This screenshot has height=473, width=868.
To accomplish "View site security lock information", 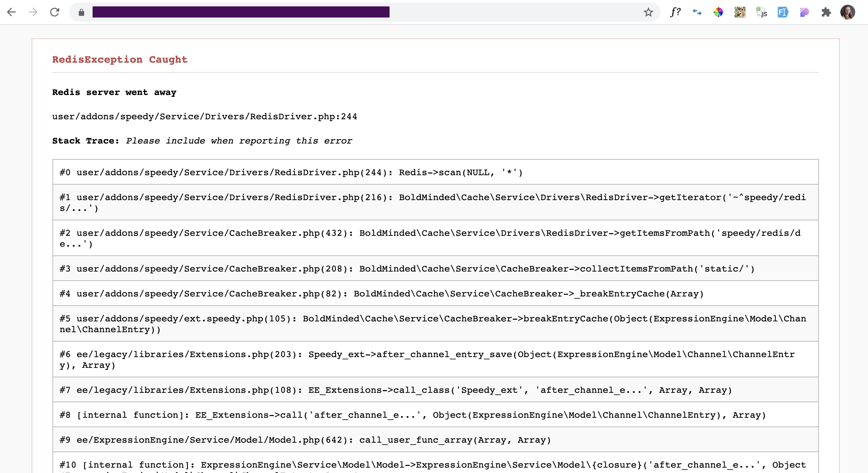I will click(81, 12).
